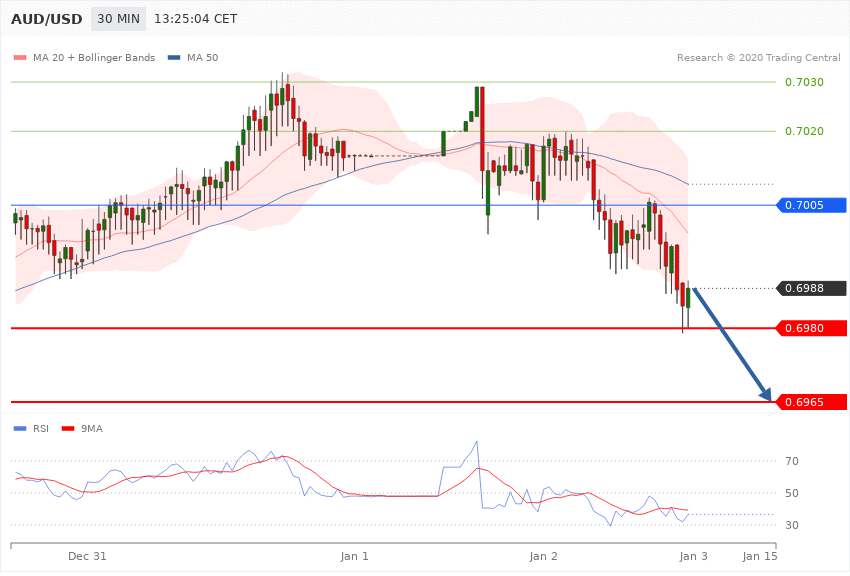Click the 9MA legend label
Image resolution: width=850 pixels, height=576 pixels.
click(x=92, y=429)
